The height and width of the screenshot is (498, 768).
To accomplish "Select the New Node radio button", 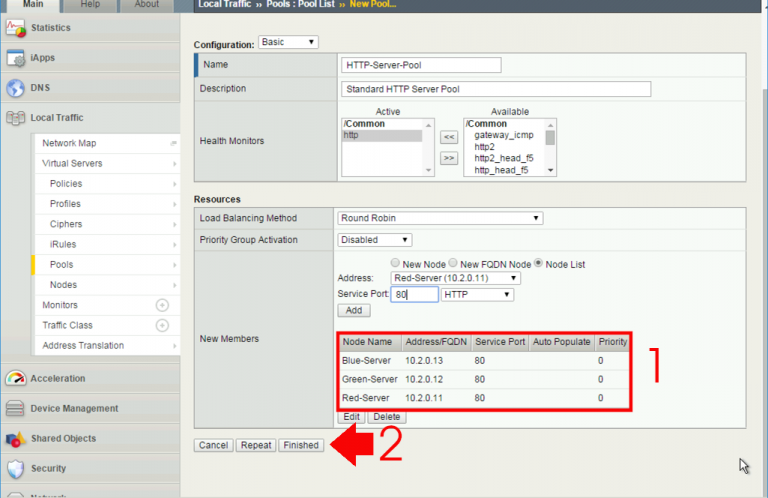I will tap(395, 263).
